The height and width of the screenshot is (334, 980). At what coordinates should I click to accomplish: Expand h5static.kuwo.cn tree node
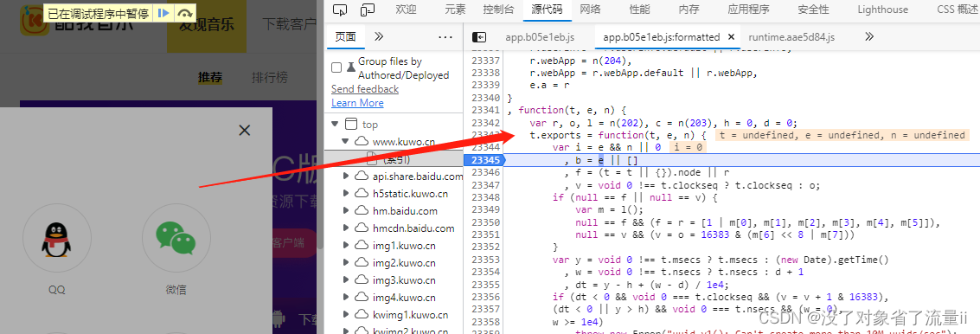[346, 193]
